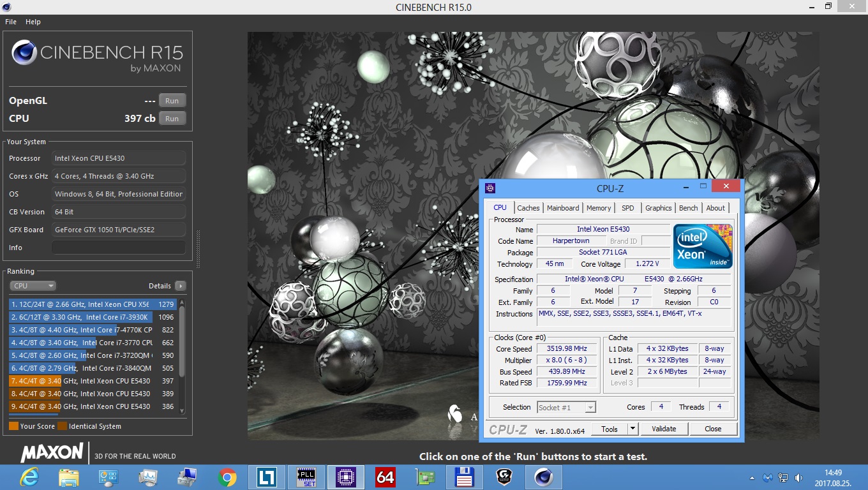Select ranking row 5 Core i7-3720QM 590
The width and height of the screenshot is (868, 490).
[x=93, y=355]
